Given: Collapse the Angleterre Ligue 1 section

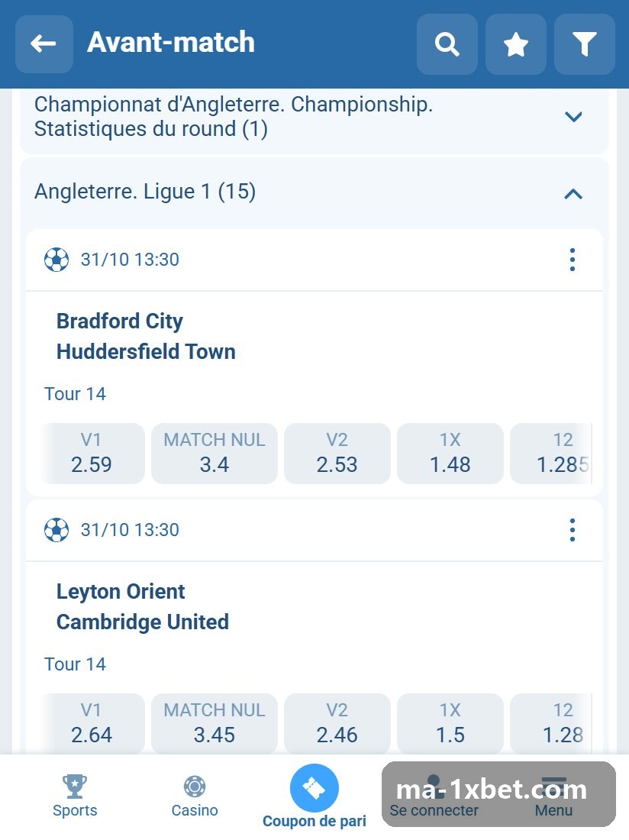Looking at the screenshot, I should [314, 192].
